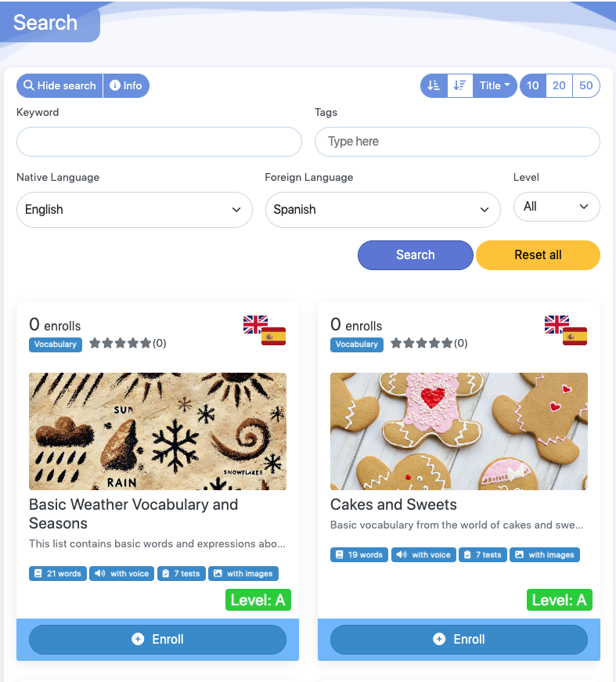Image resolution: width=616 pixels, height=682 pixels.
Task: Open the Info button
Action: pos(126,85)
